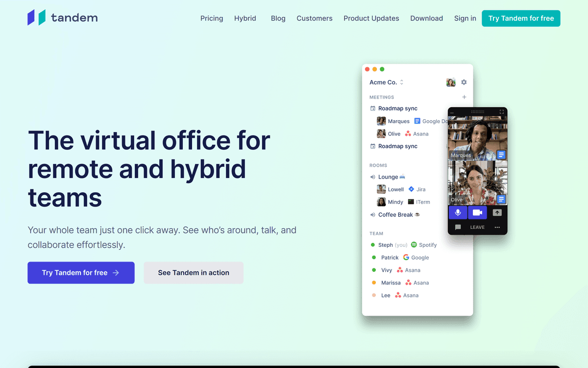Image resolution: width=588 pixels, height=368 pixels.
Task: Click the "TEAM" section header
Action: pos(376,234)
